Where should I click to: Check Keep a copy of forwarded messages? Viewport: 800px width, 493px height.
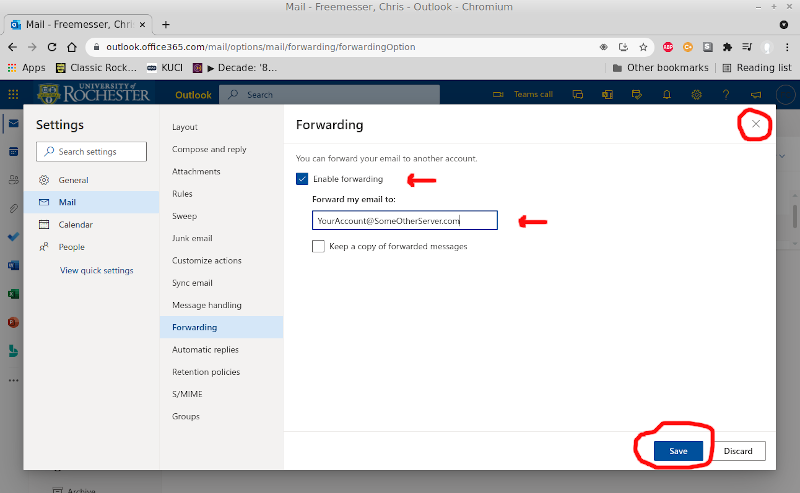318,246
